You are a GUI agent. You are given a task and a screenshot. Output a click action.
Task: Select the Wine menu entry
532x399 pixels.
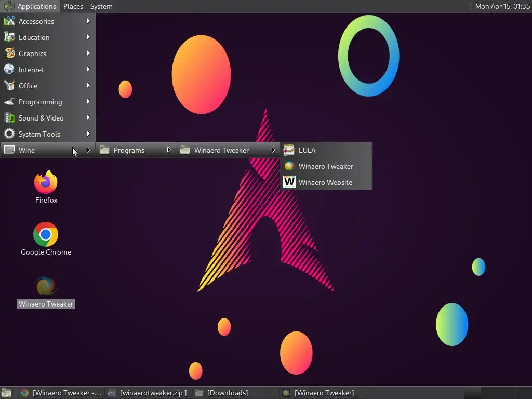48,150
